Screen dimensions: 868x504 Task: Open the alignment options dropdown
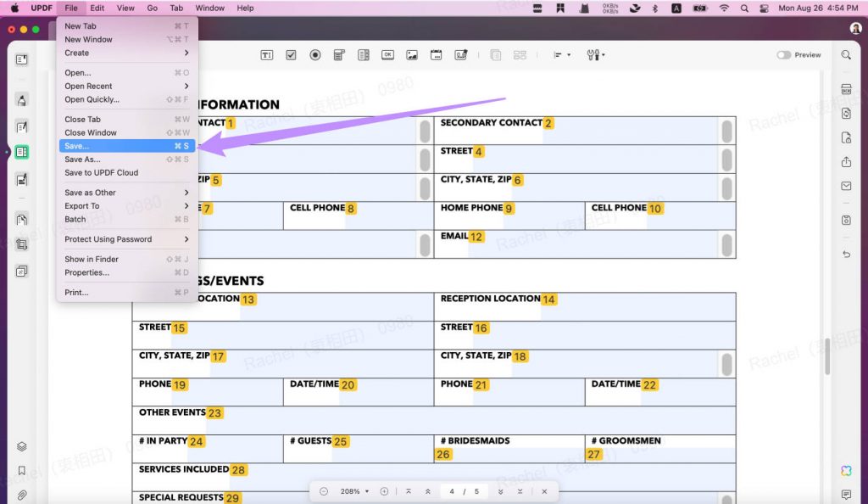coord(560,54)
